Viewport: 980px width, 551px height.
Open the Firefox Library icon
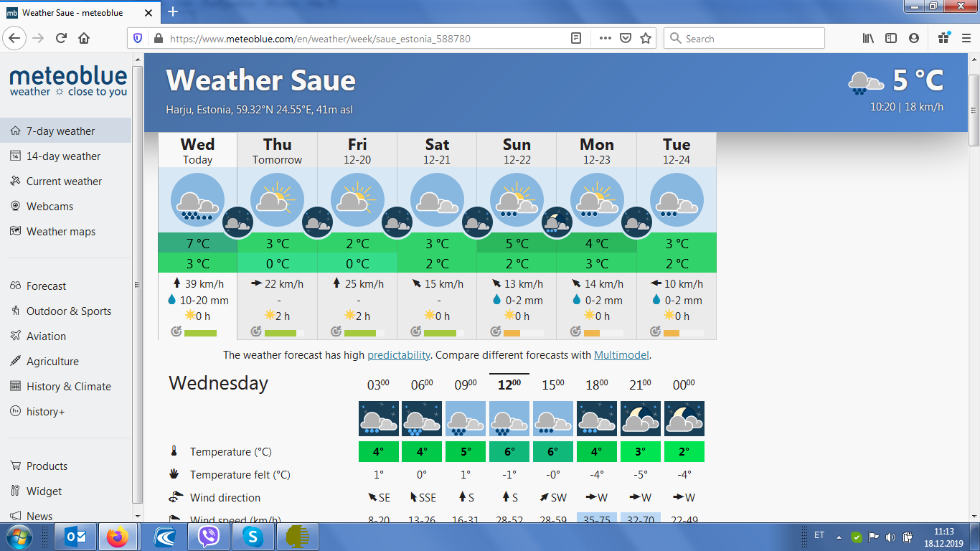pos(868,39)
